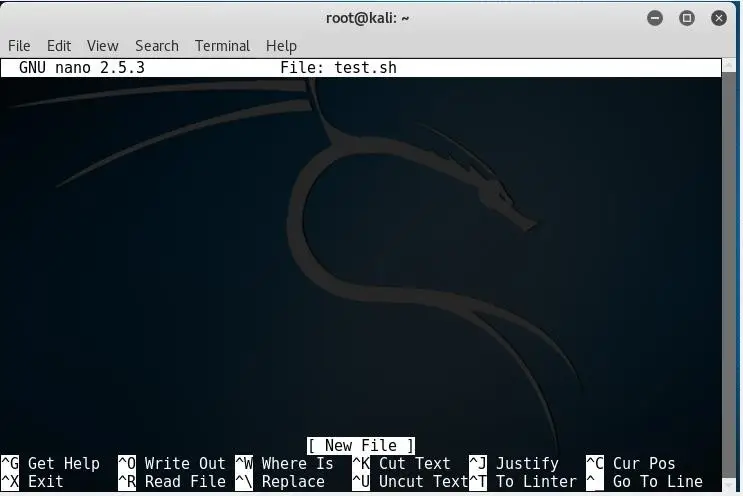Open the Help menu

[281, 46]
